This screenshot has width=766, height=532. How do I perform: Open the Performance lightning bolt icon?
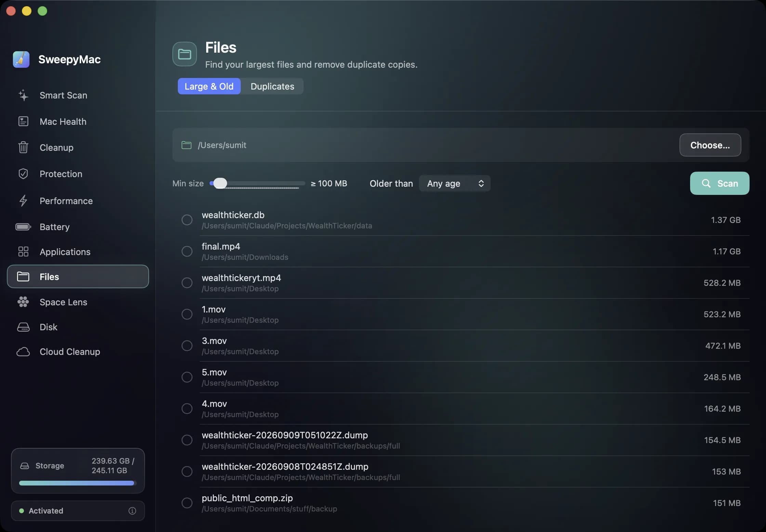coord(23,201)
